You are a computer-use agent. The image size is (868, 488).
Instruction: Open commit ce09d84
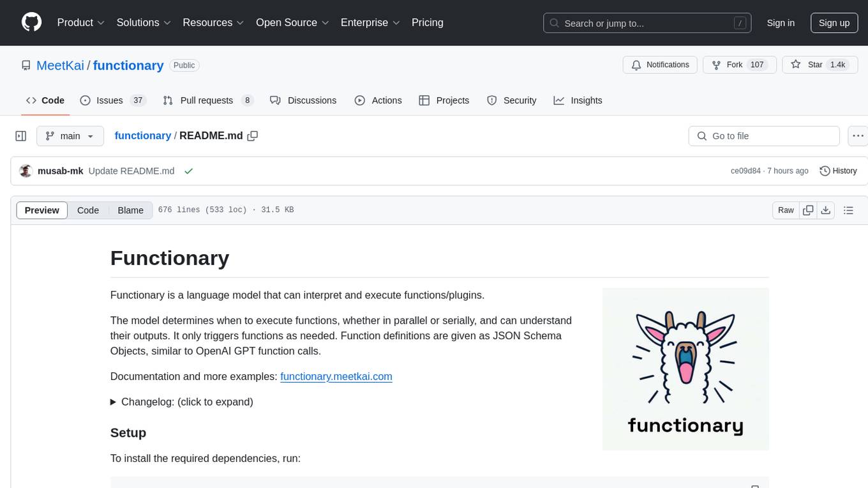point(745,171)
